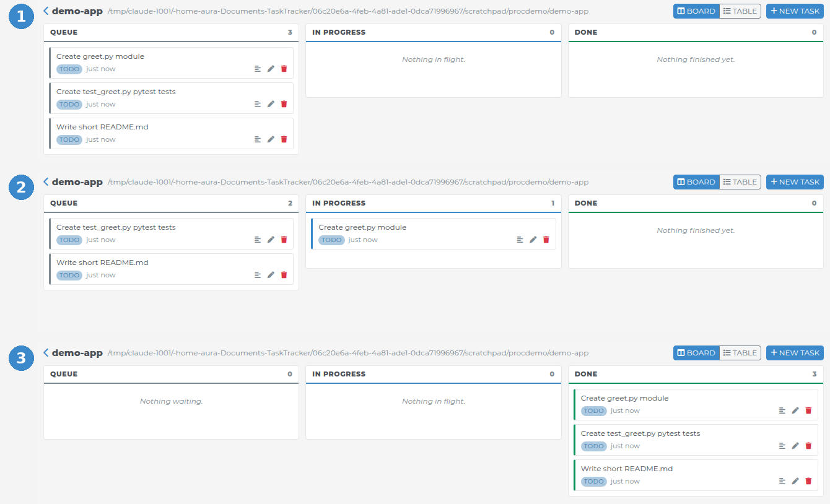Screen dimensions: 830x504
Task: Click demo-app title in step 3 board header
Action: click(x=77, y=353)
